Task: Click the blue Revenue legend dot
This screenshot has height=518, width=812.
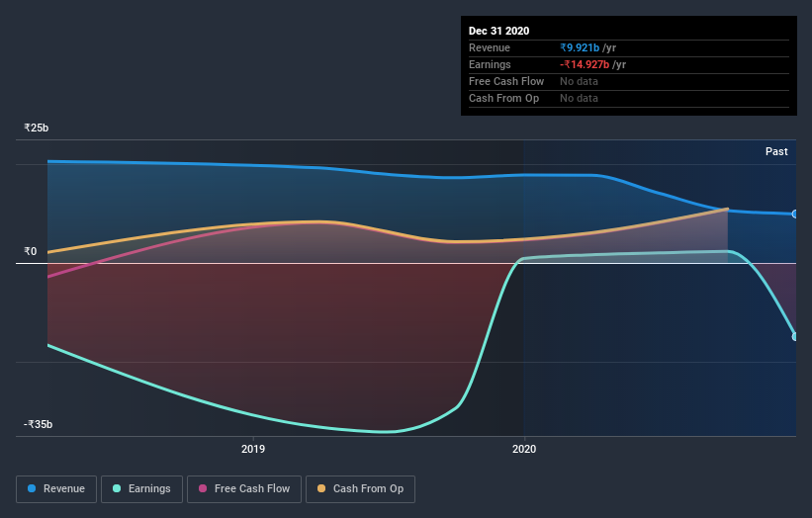Action: click(32, 488)
